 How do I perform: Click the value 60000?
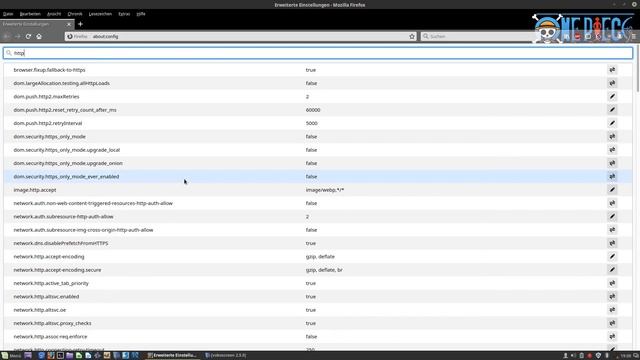313,110
